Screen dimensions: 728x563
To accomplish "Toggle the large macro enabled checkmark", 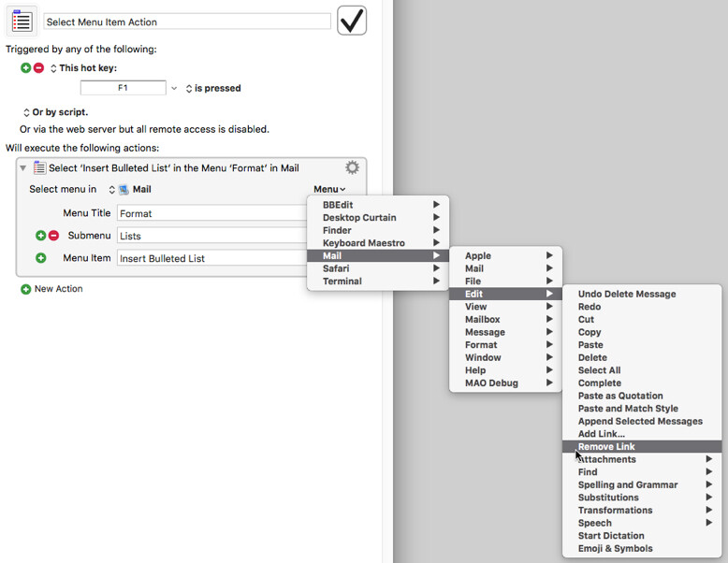I will tap(352, 21).
